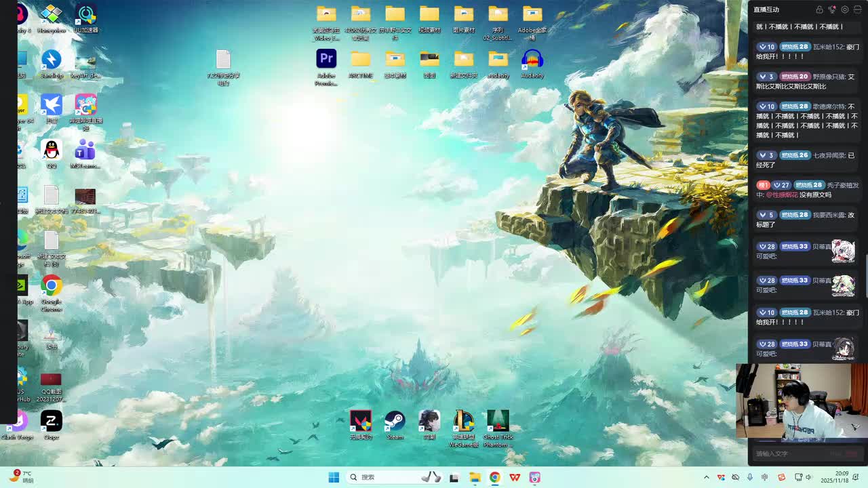Show hidden system tray icons
The width and height of the screenshot is (868, 488).
coord(707,477)
